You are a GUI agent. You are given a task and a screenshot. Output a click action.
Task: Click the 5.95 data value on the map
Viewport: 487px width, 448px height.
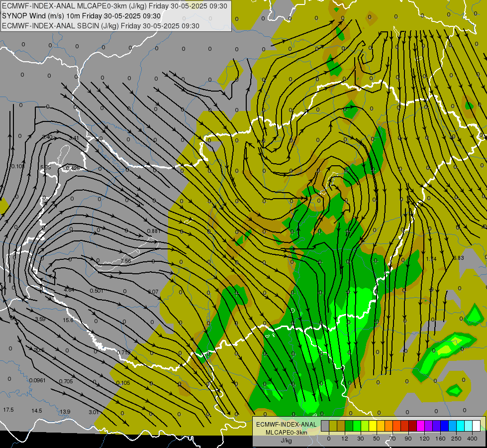coord(46,167)
